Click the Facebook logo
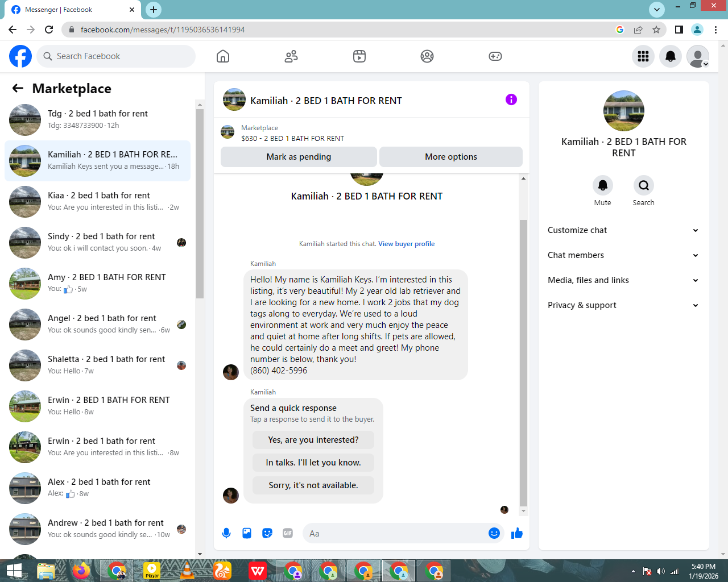The image size is (728, 582). click(x=20, y=56)
